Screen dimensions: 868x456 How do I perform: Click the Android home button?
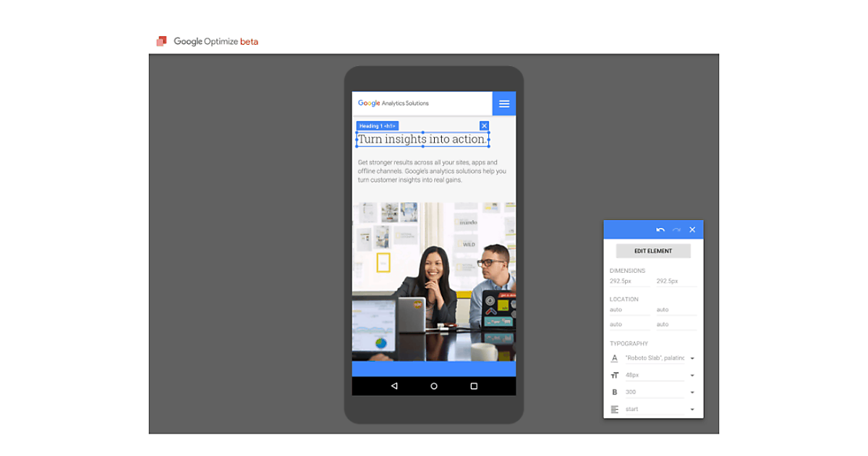[x=434, y=386]
